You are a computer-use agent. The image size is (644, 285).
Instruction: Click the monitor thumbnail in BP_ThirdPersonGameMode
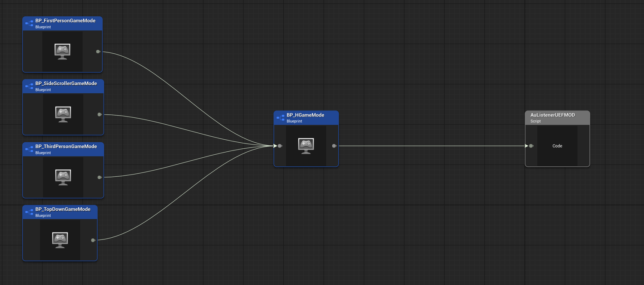[63, 176]
